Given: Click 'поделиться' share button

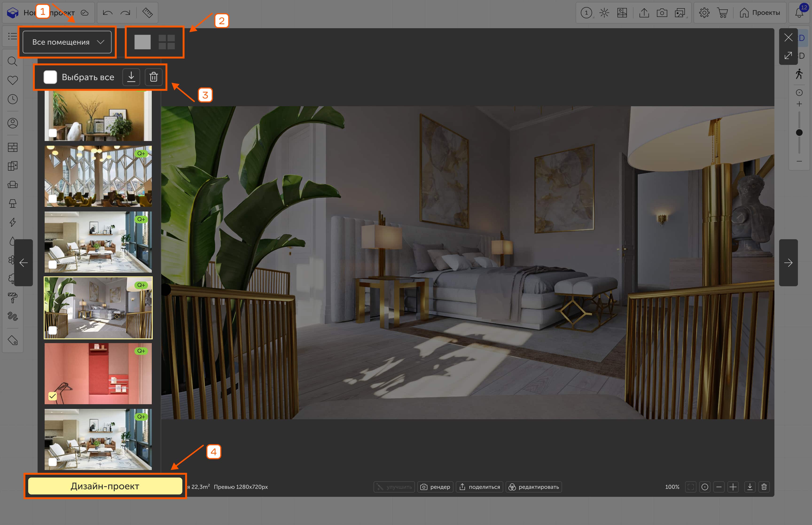Looking at the screenshot, I should 480,487.
